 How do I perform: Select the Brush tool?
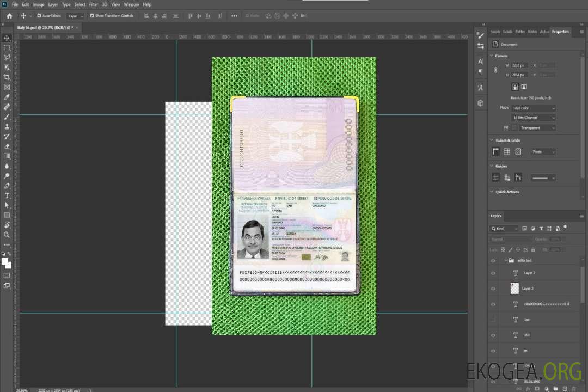click(7, 117)
